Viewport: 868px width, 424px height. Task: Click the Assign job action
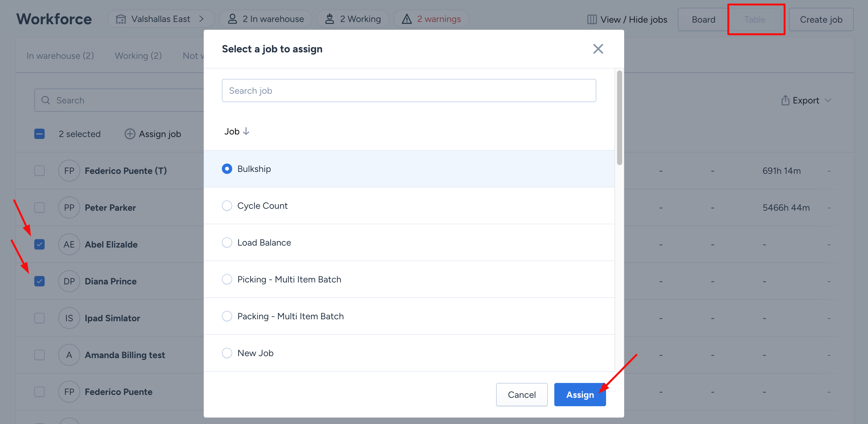click(x=153, y=134)
